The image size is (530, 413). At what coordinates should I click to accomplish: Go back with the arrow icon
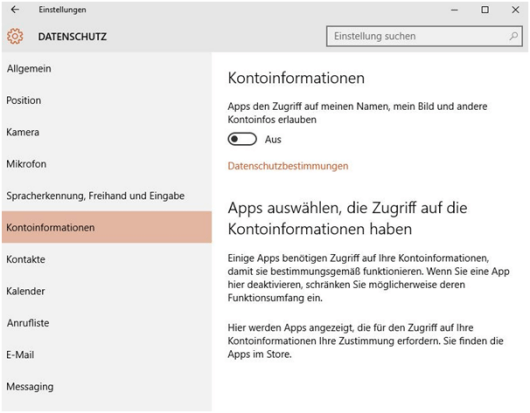point(15,9)
